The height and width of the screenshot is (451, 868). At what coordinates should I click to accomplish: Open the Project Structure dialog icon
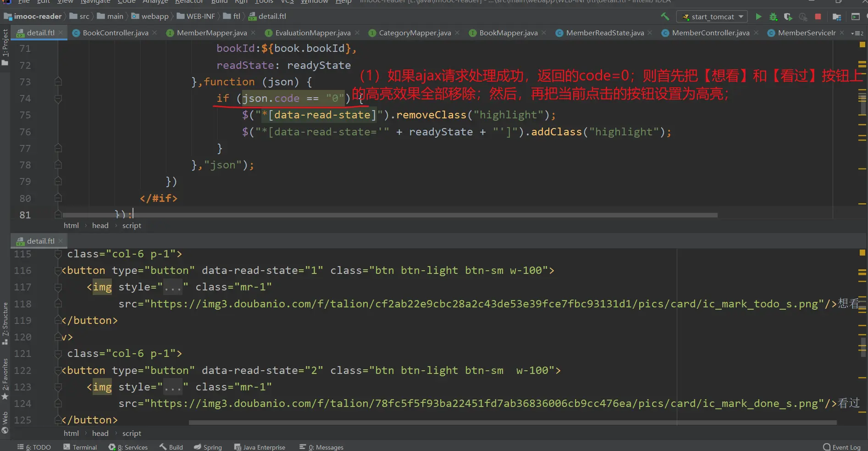(837, 17)
